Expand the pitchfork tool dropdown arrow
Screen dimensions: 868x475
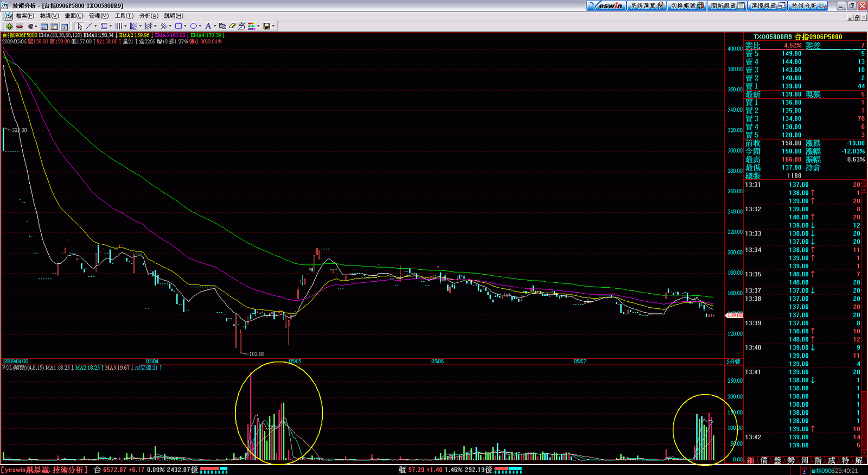point(156,26)
